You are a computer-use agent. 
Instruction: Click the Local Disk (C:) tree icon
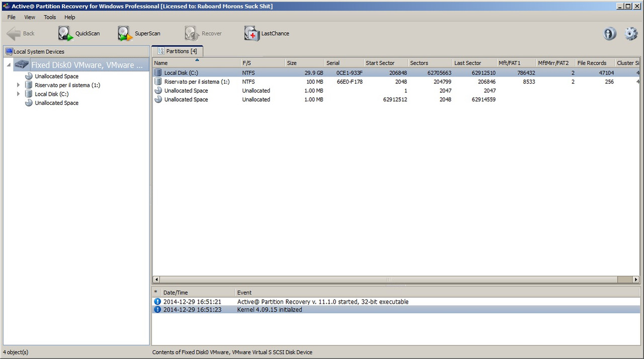[29, 94]
